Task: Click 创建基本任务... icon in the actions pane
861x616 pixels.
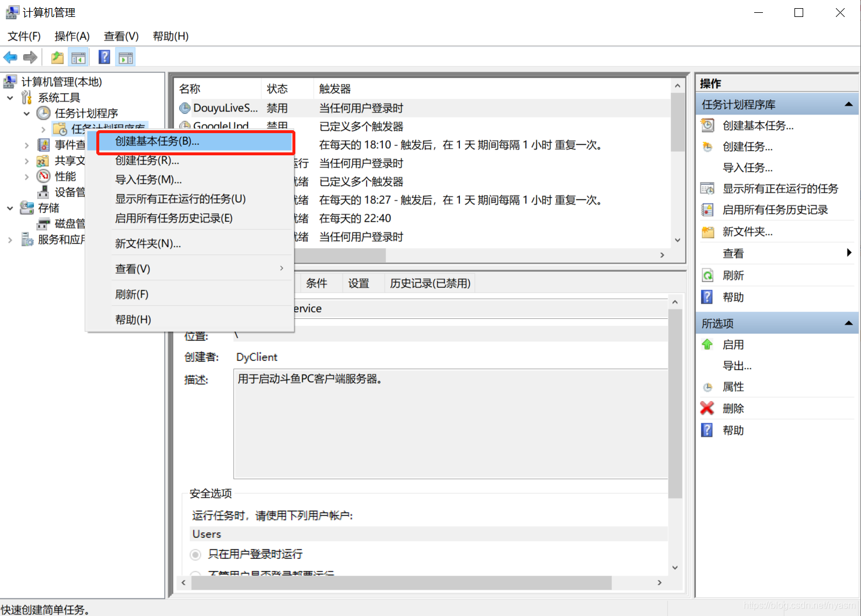Action: tap(707, 126)
